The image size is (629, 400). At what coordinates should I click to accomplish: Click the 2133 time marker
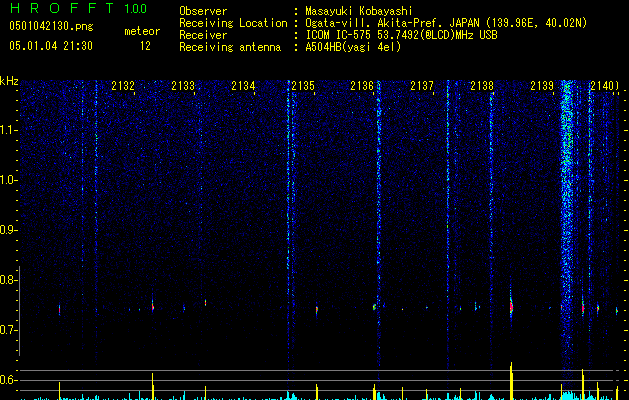(183, 86)
